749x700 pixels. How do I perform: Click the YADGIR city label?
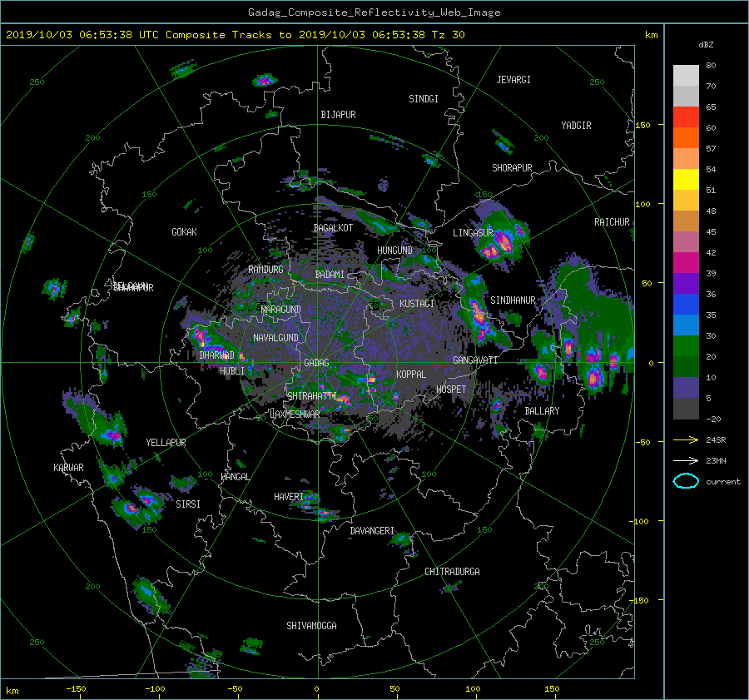click(x=576, y=125)
